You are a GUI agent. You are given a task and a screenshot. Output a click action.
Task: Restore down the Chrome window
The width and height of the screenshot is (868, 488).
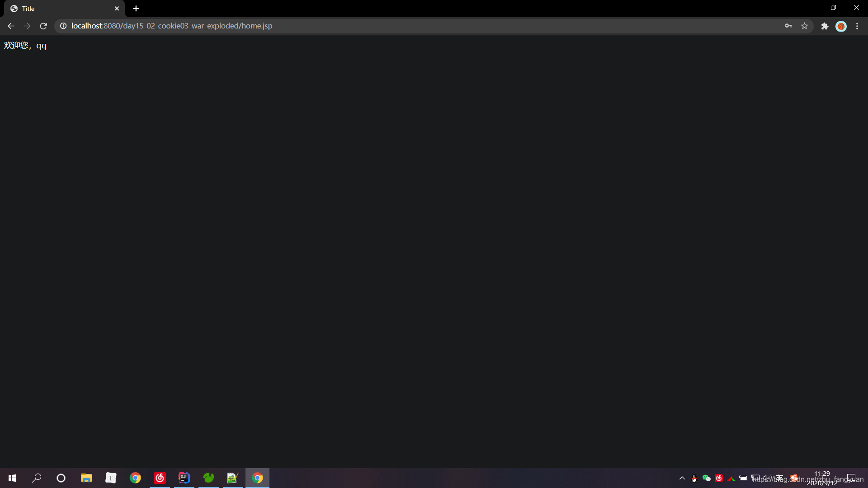click(x=833, y=8)
